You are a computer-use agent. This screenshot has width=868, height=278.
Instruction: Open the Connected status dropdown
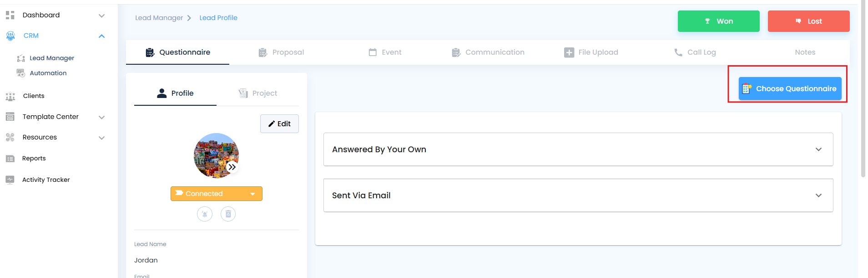pos(217,194)
